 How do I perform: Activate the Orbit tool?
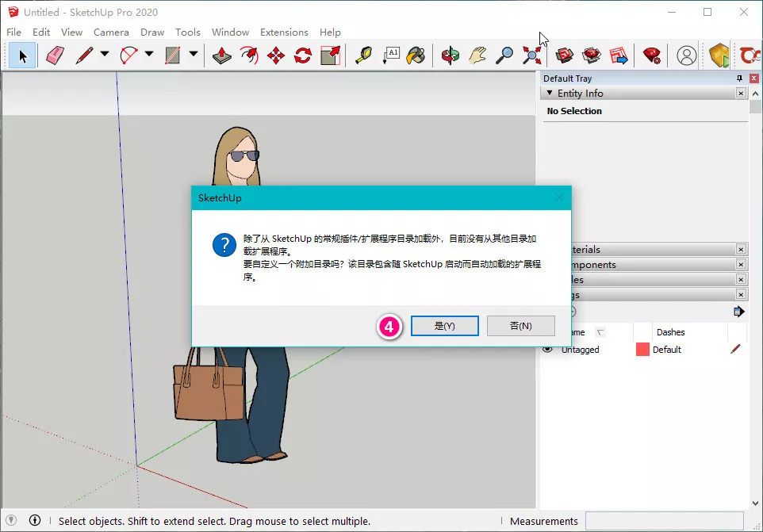pos(451,55)
